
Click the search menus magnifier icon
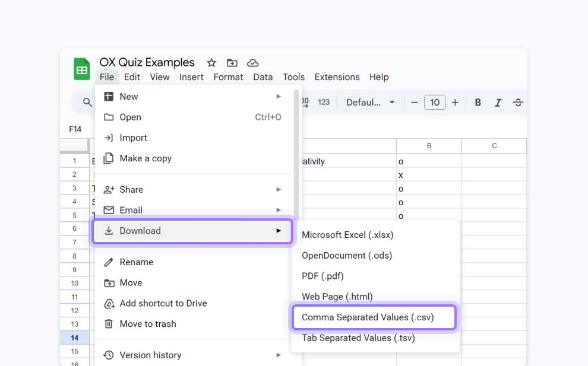[87, 103]
